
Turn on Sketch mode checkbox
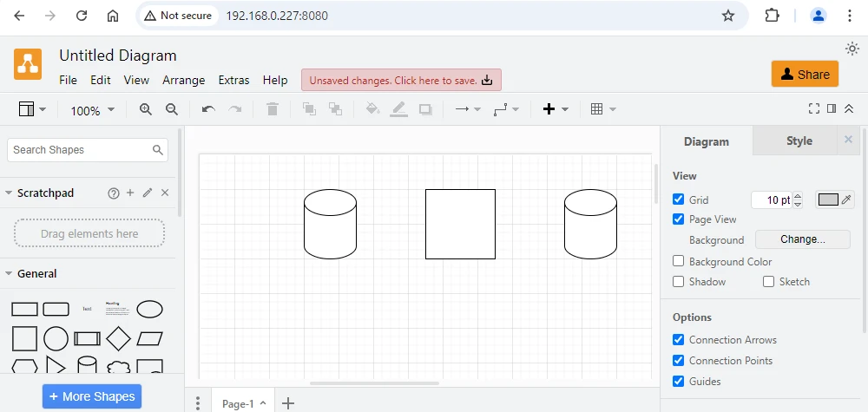pyautogui.click(x=768, y=282)
